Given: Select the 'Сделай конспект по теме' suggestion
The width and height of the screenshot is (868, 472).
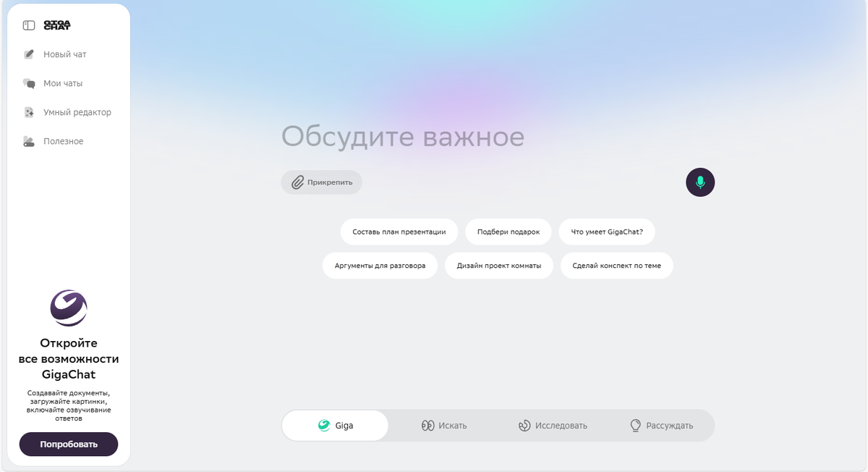Looking at the screenshot, I should click(x=617, y=266).
